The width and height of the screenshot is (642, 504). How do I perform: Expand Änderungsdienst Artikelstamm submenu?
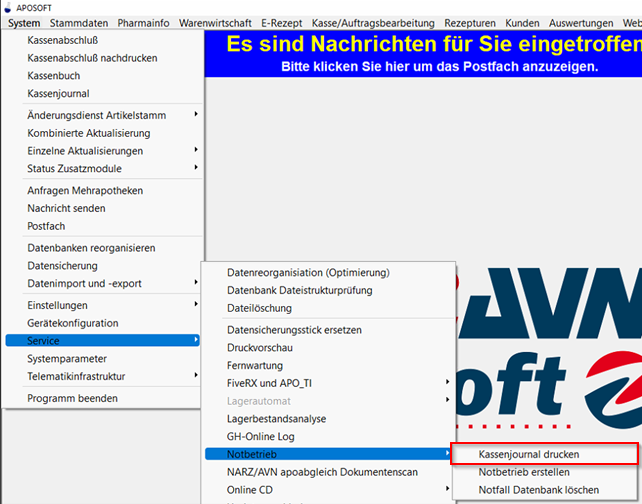point(102,115)
